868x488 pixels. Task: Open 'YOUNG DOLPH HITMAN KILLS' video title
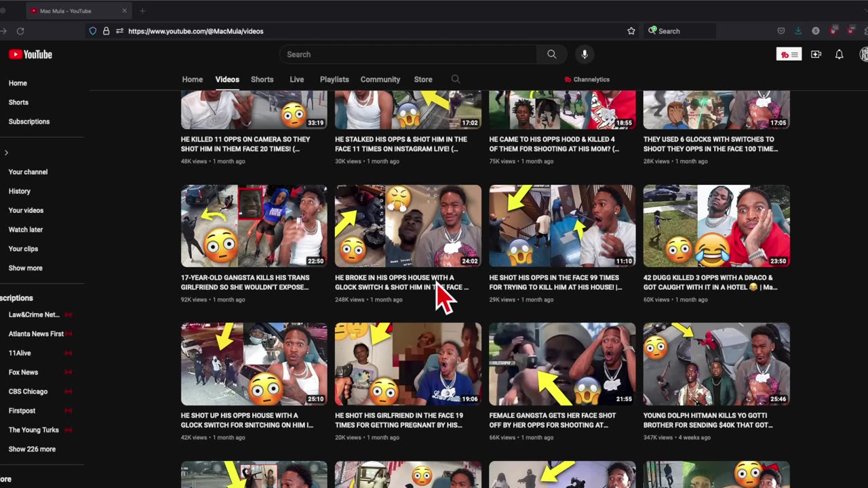[708, 420]
